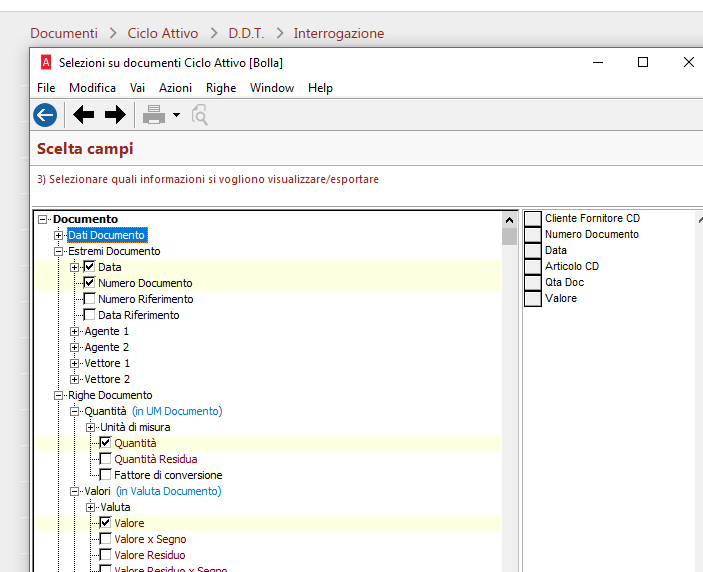
Task: Open the printer dropdown arrow
Action: (177, 115)
